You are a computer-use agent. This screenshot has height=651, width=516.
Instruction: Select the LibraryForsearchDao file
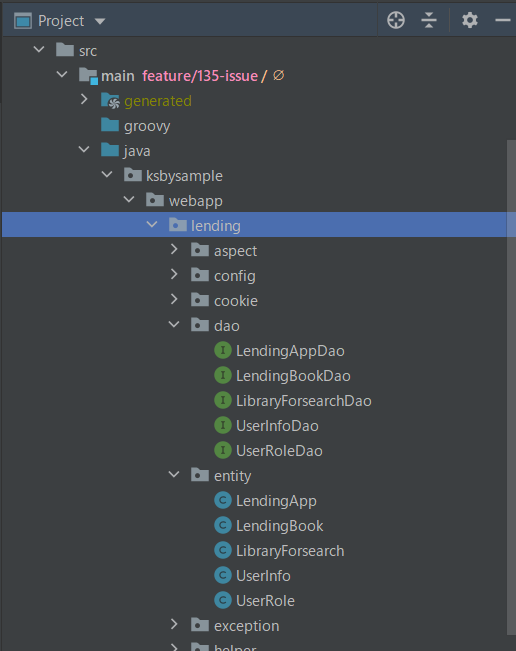(303, 401)
